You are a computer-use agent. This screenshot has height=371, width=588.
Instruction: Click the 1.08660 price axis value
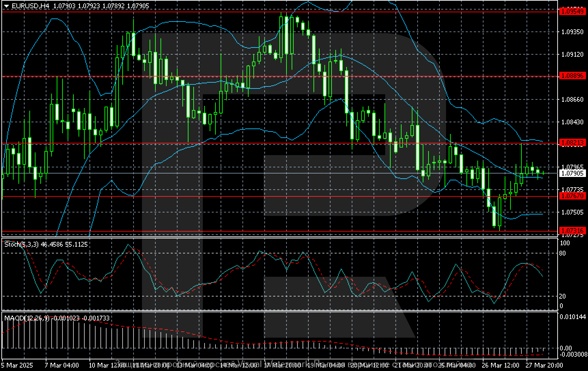tap(572, 99)
